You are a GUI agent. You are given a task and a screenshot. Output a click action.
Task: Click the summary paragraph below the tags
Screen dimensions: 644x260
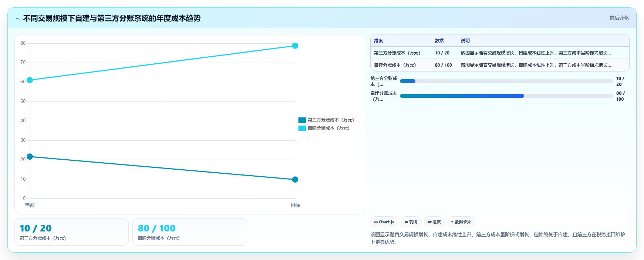(498, 238)
